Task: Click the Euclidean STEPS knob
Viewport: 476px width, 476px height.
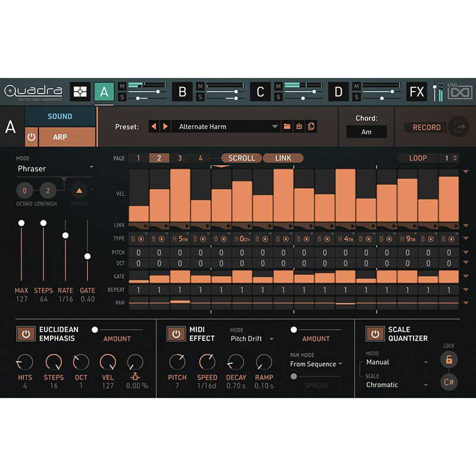Action: click(54, 362)
